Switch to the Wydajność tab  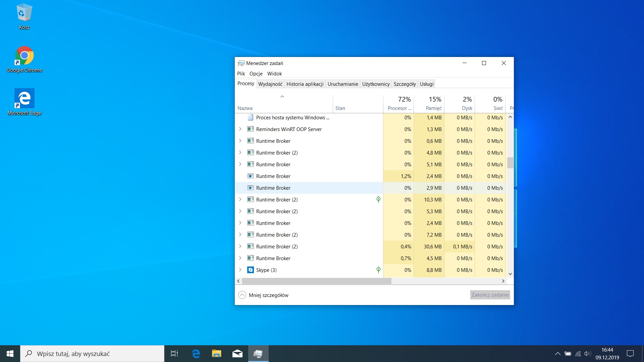pos(270,84)
